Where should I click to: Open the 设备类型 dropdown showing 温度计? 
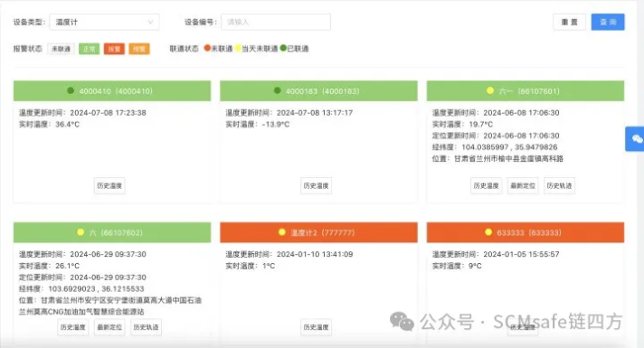(104, 23)
